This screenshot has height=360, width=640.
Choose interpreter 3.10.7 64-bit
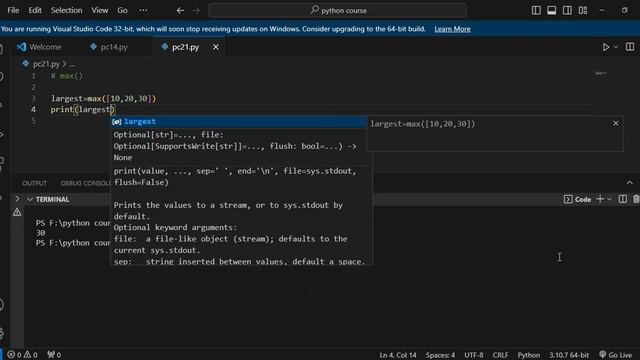pyautogui.click(x=569, y=355)
